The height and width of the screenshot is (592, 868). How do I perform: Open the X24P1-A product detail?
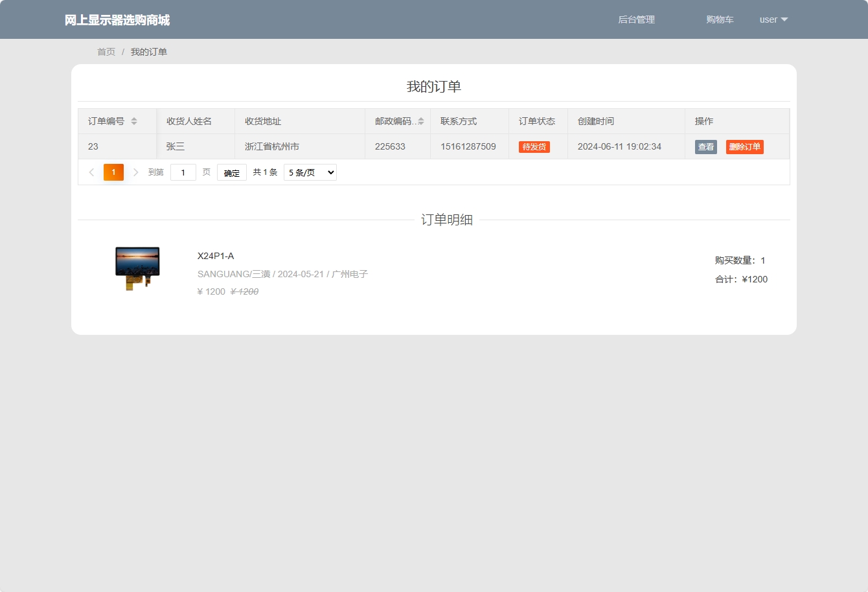point(215,256)
